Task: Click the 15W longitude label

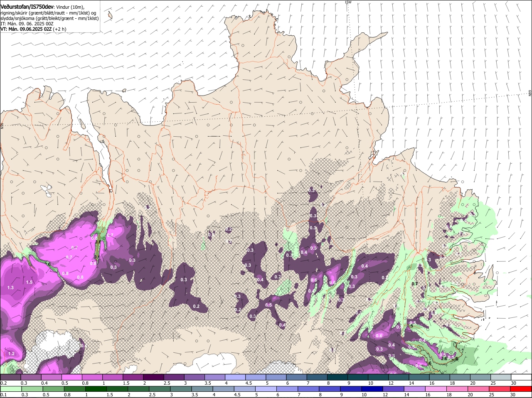Action: 348,2
